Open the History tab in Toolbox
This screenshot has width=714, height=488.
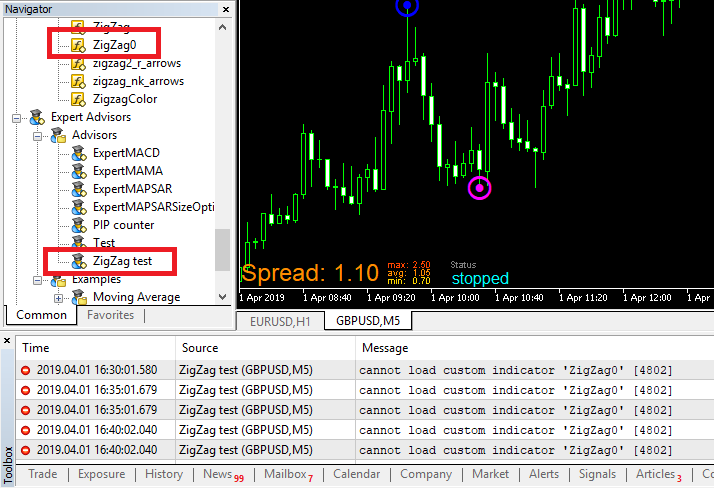coord(164,474)
